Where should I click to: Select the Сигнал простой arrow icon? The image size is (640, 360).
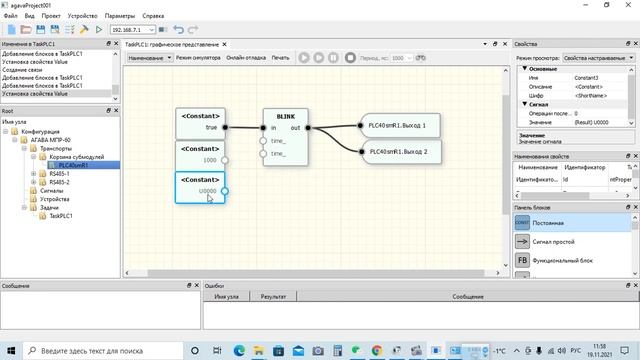tap(522, 242)
